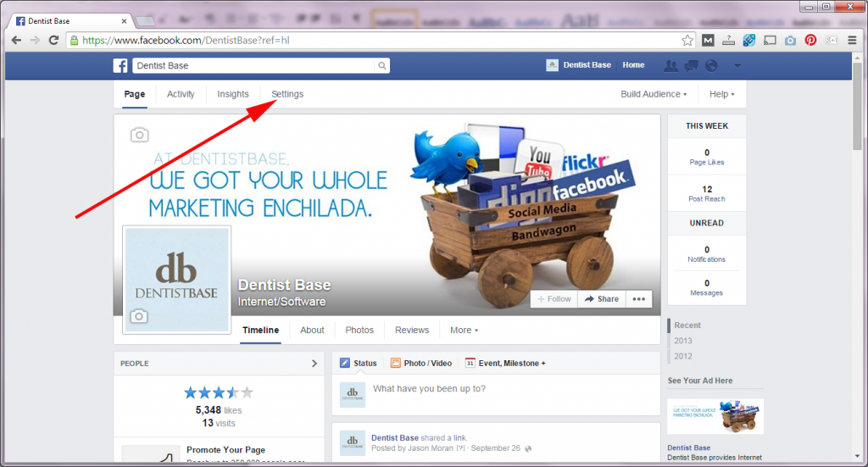Click the Page Likes stat
Image resolution: width=868 pixels, height=467 pixels.
[x=707, y=157]
